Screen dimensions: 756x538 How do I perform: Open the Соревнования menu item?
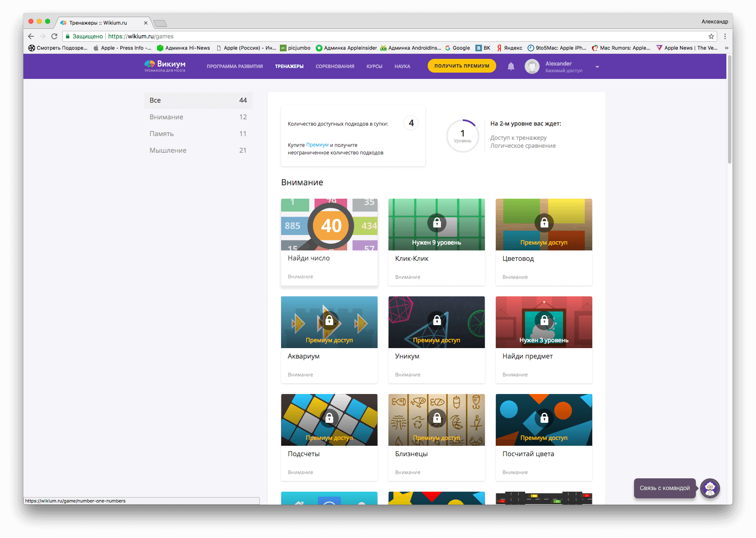click(335, 66)
